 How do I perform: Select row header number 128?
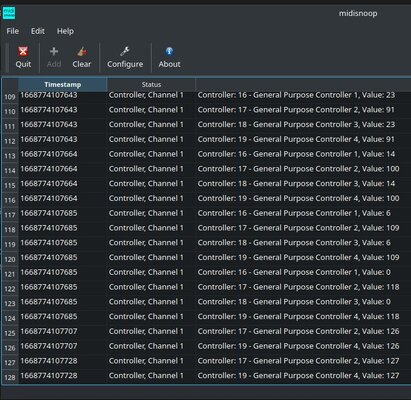tap(10, 377)
